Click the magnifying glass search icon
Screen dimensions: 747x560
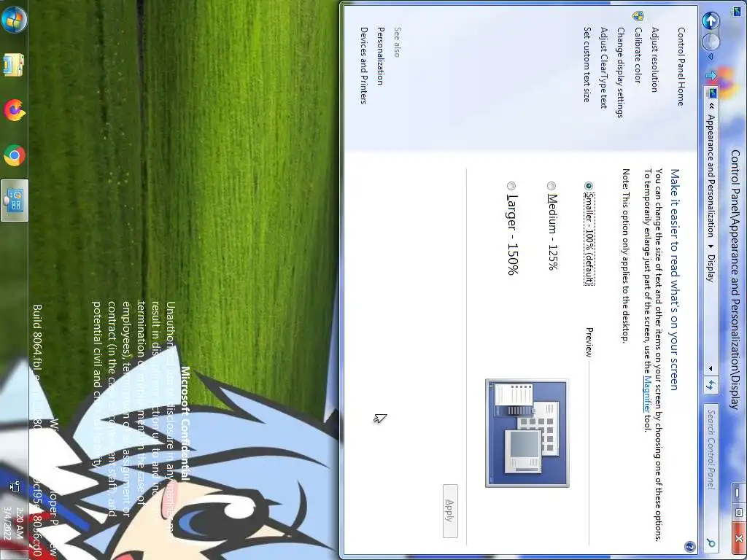tap(711, 542)
